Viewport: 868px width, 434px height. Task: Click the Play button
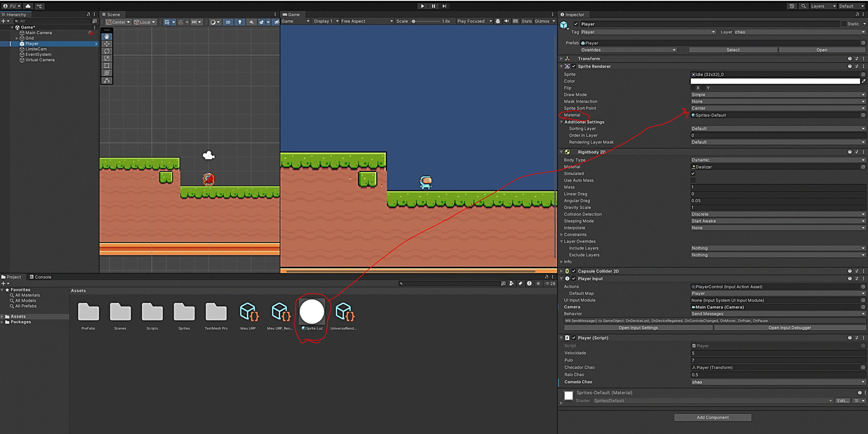coord(422,6)
